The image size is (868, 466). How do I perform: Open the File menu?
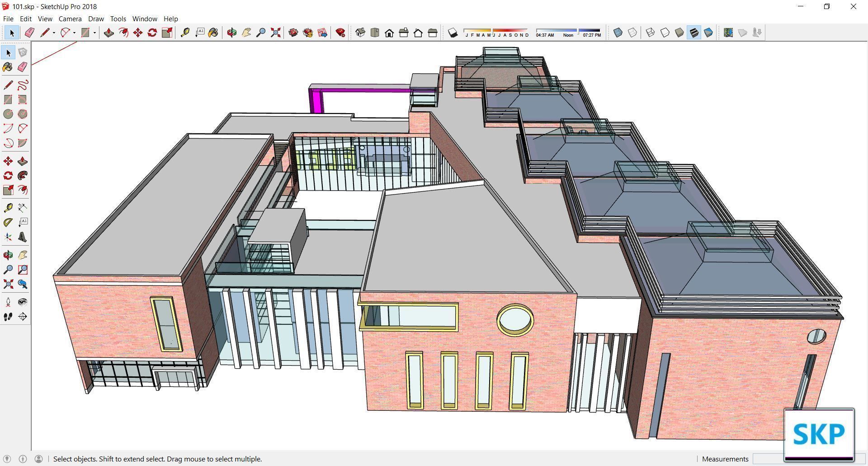click(8, 19)
